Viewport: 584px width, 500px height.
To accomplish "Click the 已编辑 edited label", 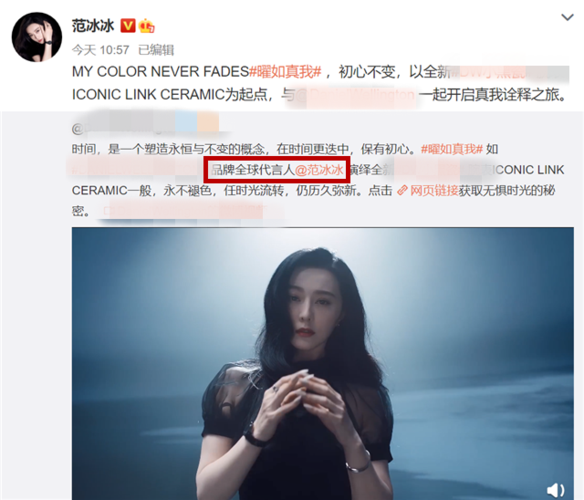I will pyautogui.click(x=156, y=50).
